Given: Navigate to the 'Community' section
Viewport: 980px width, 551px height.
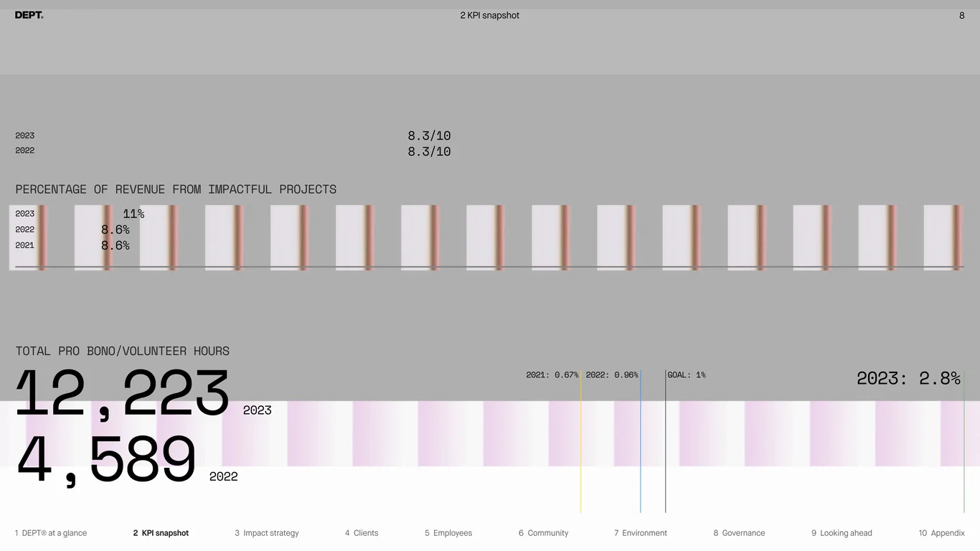Looking at the screenshot, I should point(543,533).
